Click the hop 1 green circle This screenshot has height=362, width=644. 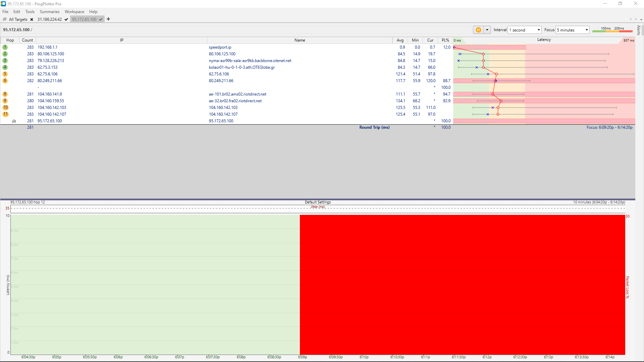tap(5, 47)
